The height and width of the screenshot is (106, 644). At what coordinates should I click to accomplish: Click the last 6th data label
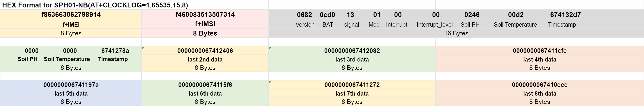pyautogui.click(x=205, y=93)
